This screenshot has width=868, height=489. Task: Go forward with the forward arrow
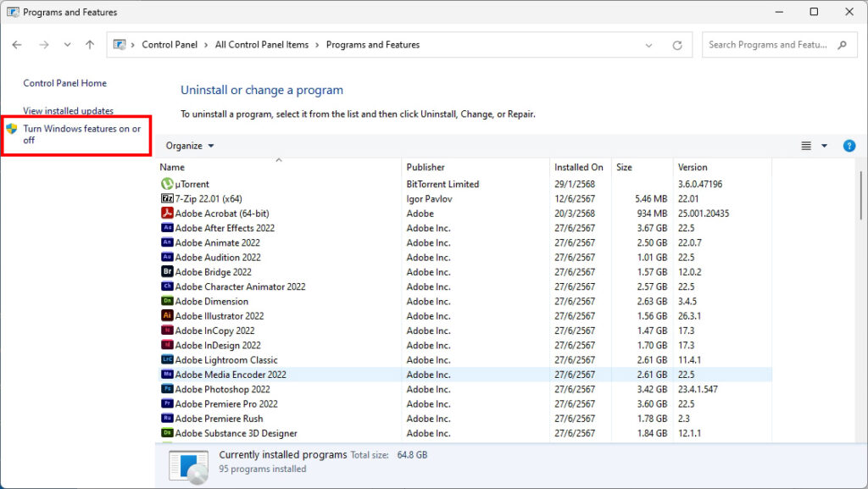pyautogui.click(x=44, y=45)
